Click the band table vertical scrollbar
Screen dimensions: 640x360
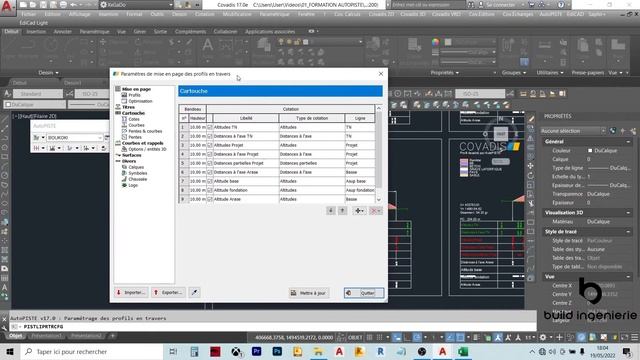tap(379, 153)
